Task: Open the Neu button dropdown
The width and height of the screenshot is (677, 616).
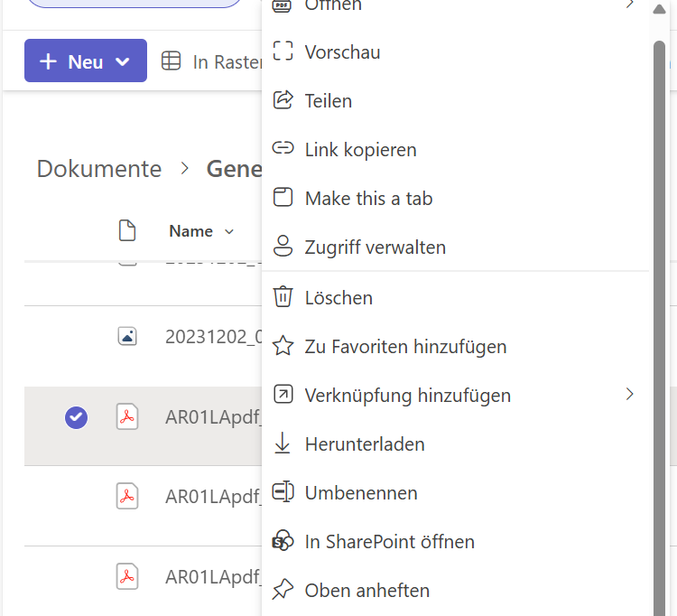Action: 86,61
